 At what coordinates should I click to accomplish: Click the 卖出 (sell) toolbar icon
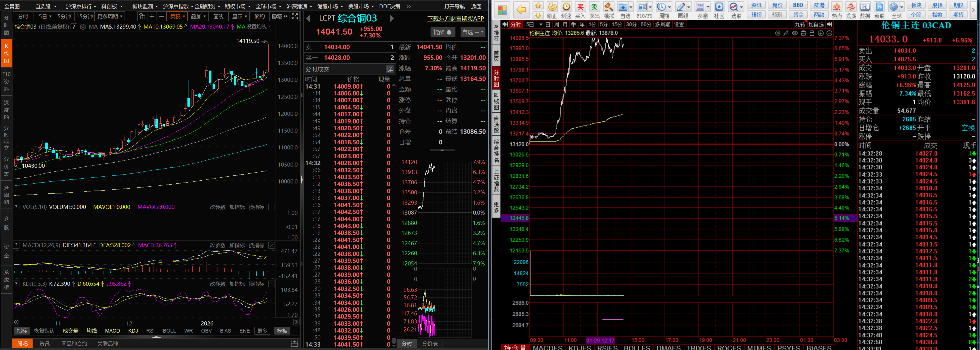594,7
